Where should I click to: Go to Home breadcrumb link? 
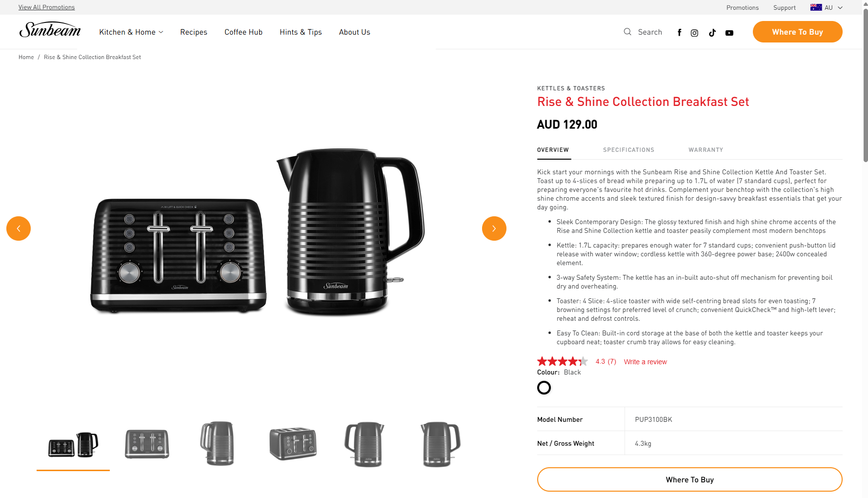pyautogui.click(x=26, y=57)
